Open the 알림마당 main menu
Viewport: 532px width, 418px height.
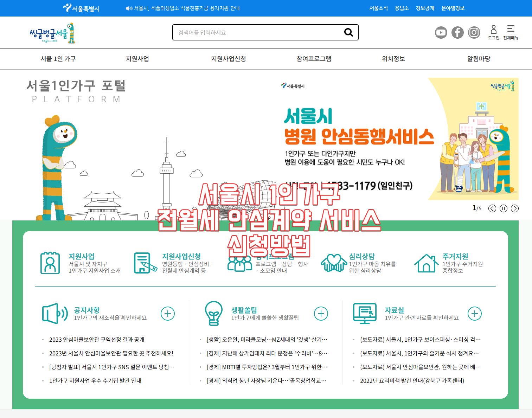coord(479,59)
